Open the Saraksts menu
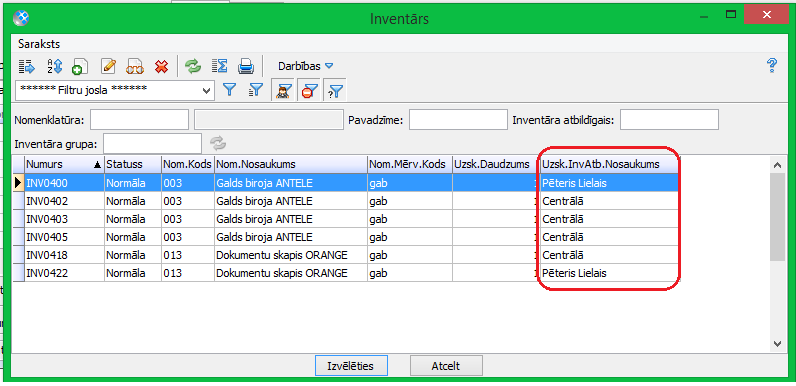The height and width of the screenshot is (386, 796). (x=39, y=44)
